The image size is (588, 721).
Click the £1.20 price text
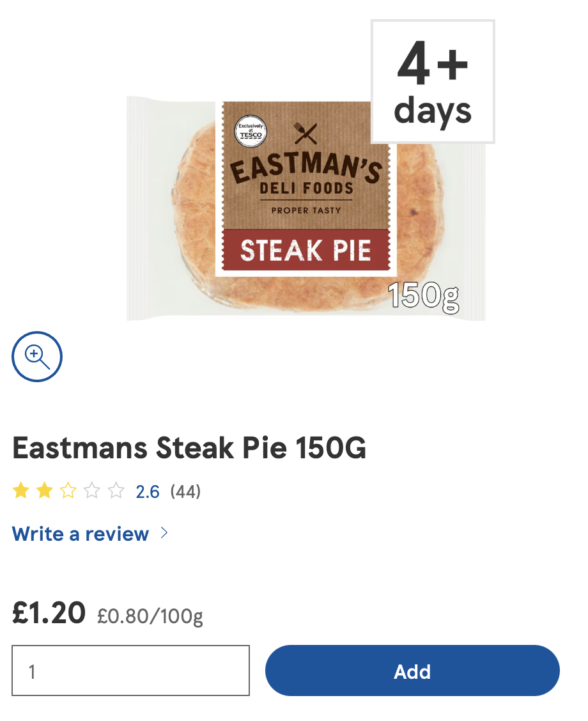pyautogui.click(x=49, y=613)
